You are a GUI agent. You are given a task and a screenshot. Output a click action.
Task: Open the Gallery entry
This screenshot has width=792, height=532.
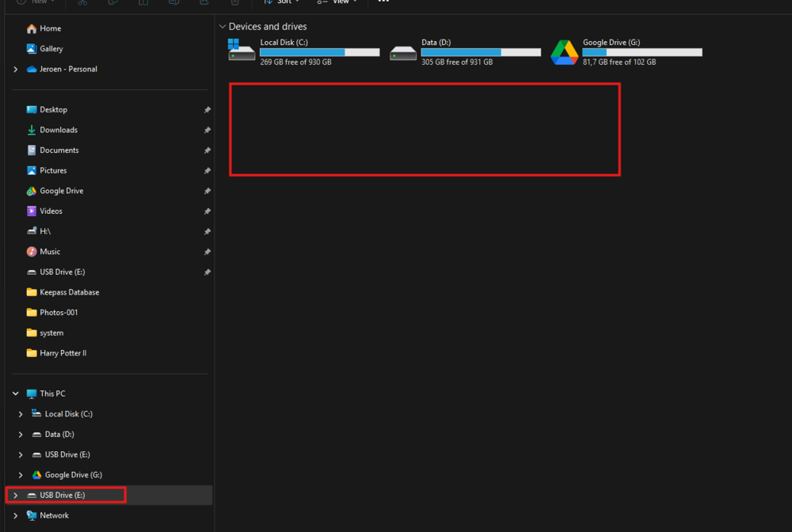pos(44,48)
